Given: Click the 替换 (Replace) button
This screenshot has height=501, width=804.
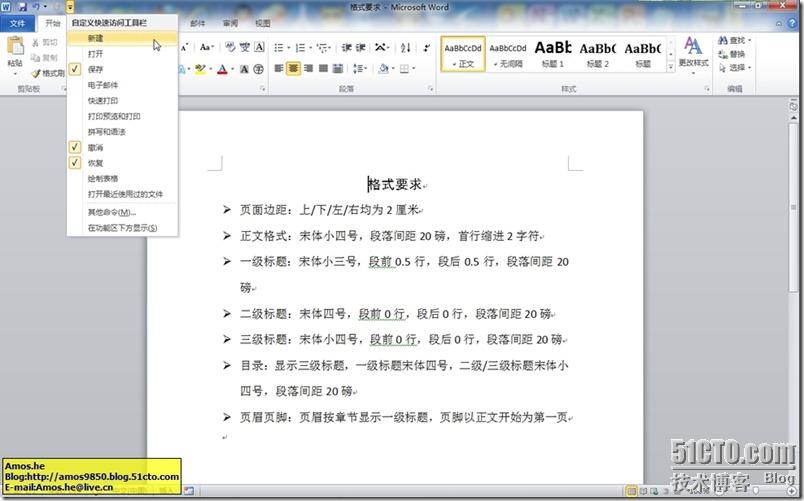Looking at the screenshot, I should pyautogui.click(x=732, y=54).
